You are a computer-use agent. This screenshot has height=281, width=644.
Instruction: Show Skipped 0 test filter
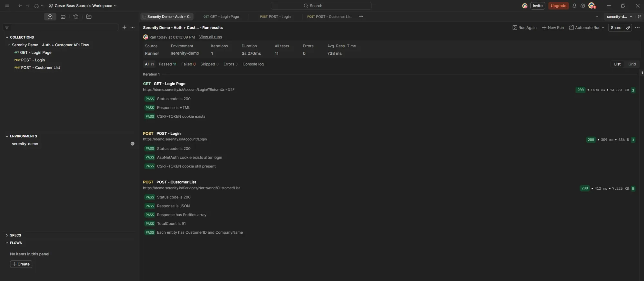point(209,64)
